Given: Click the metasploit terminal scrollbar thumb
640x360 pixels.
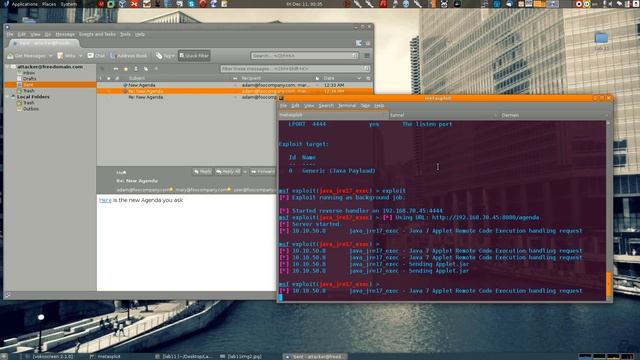Looking at the screenshot, I should (x=609, y=284).
